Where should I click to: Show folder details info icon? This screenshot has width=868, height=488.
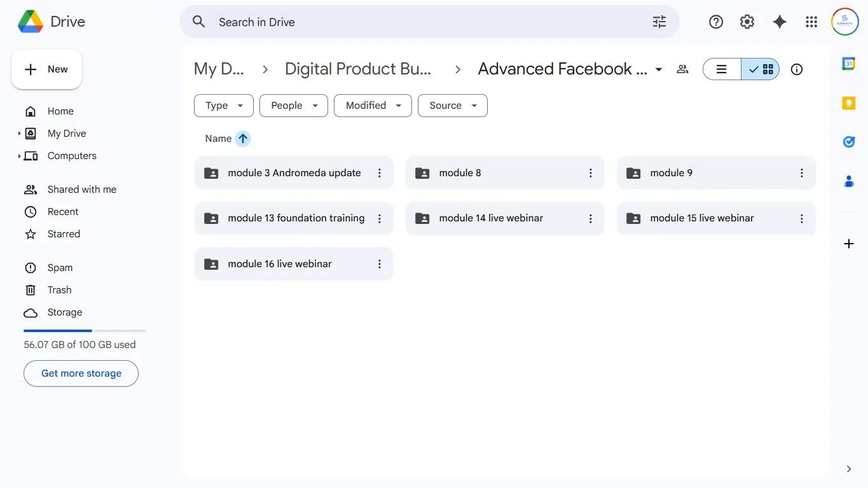796,69
